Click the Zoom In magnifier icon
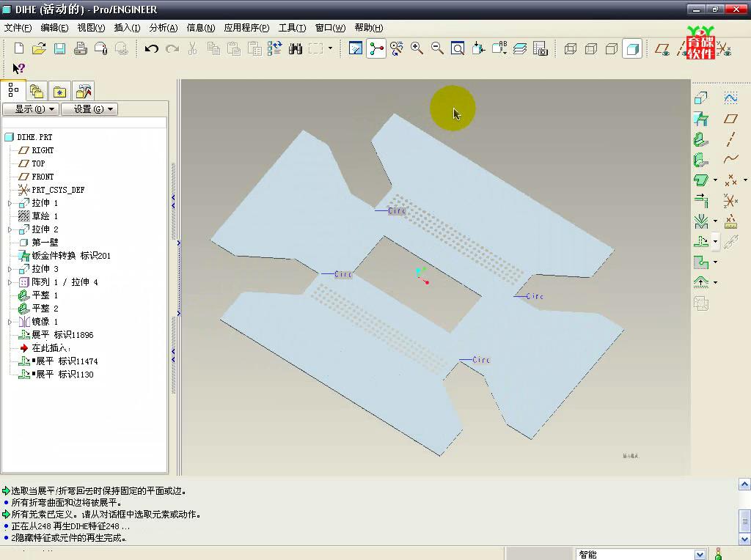Image resolution: width=751 pixels, height=560 pixels. pos(417,48)
